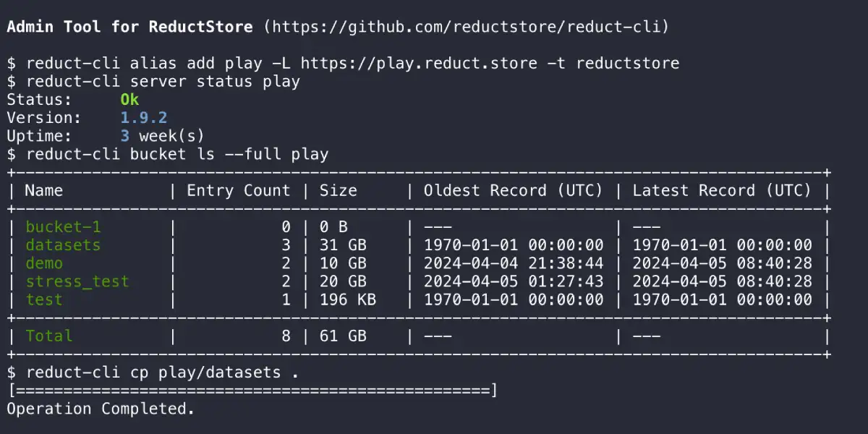Select the demo bucket name
Image resolution: width=868 pixels, height=434 pixels.
click(44, 263)
